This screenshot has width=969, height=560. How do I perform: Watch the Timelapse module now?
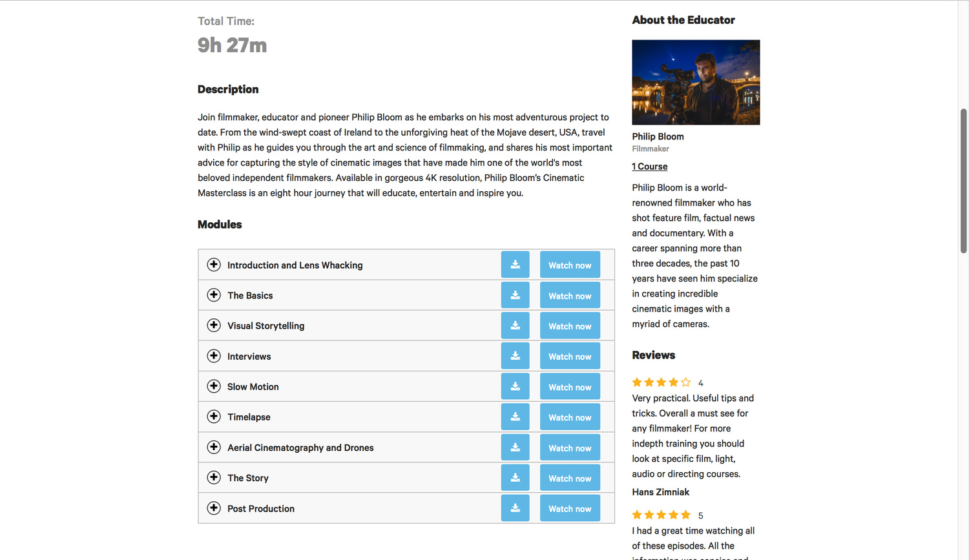[x=570, y=417]
